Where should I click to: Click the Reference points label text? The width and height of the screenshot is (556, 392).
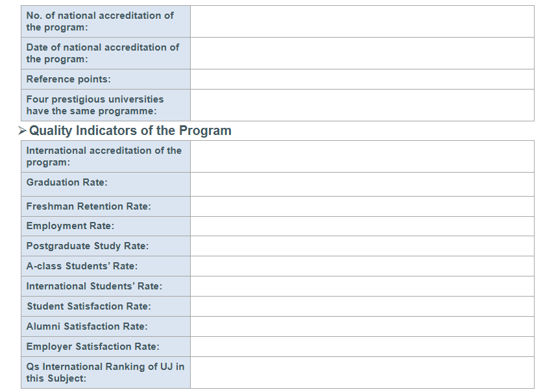pos(68,79)
